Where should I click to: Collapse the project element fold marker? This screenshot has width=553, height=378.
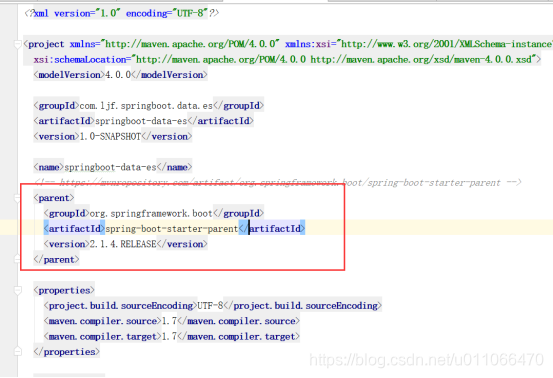click(17, 44)
